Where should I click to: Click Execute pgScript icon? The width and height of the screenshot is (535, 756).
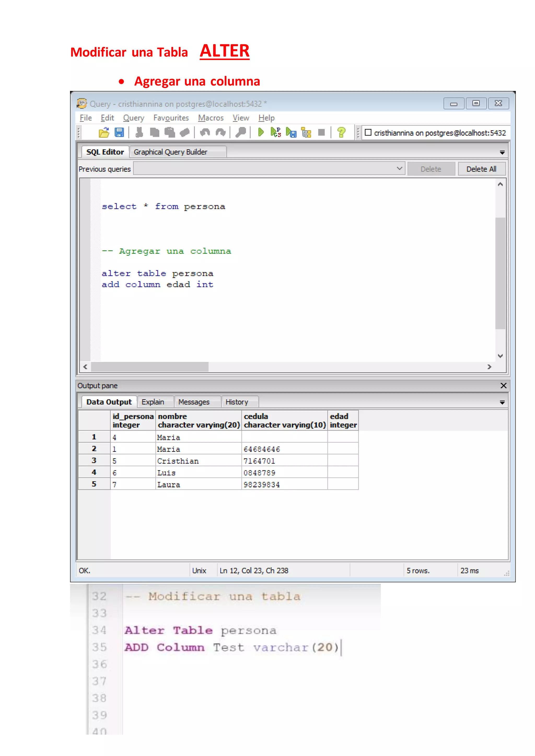[276, 132]
